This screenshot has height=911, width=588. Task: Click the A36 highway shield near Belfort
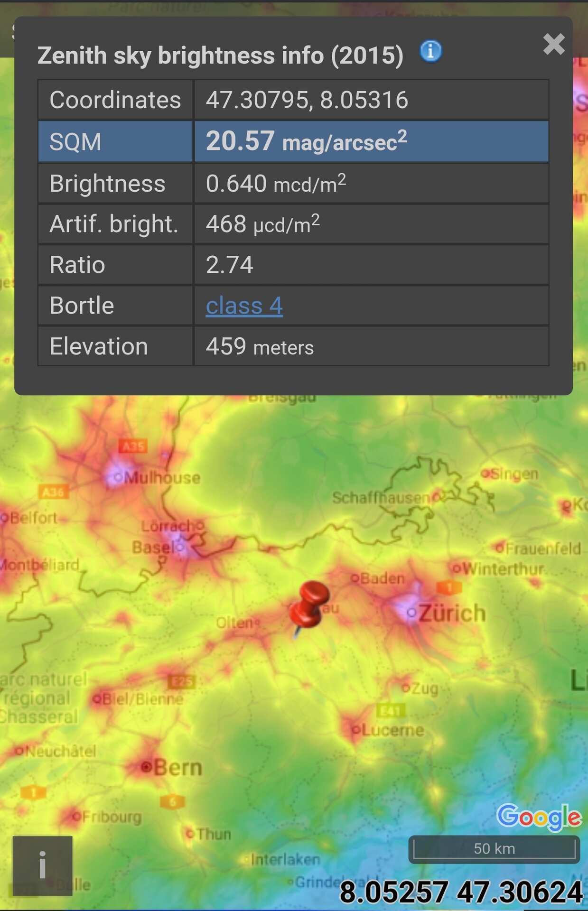[x=53, y=492]
